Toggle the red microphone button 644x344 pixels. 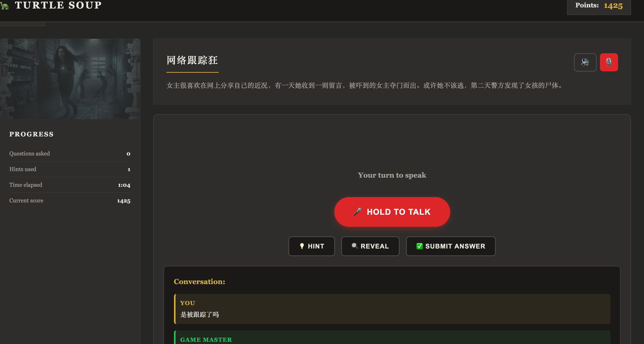pyautogui.click(x=609, y=62)
